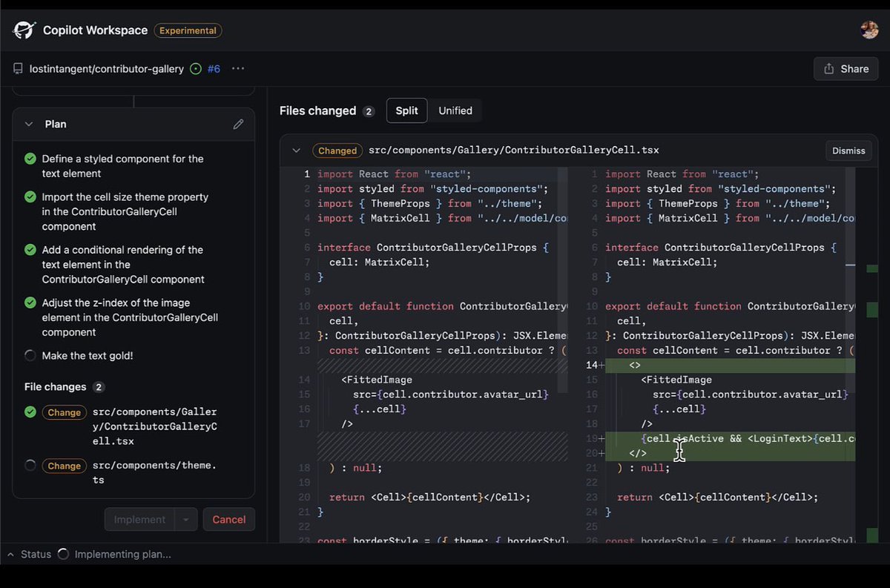Click the Changed label in the file header
890x588 pixels.
point(337,151)
